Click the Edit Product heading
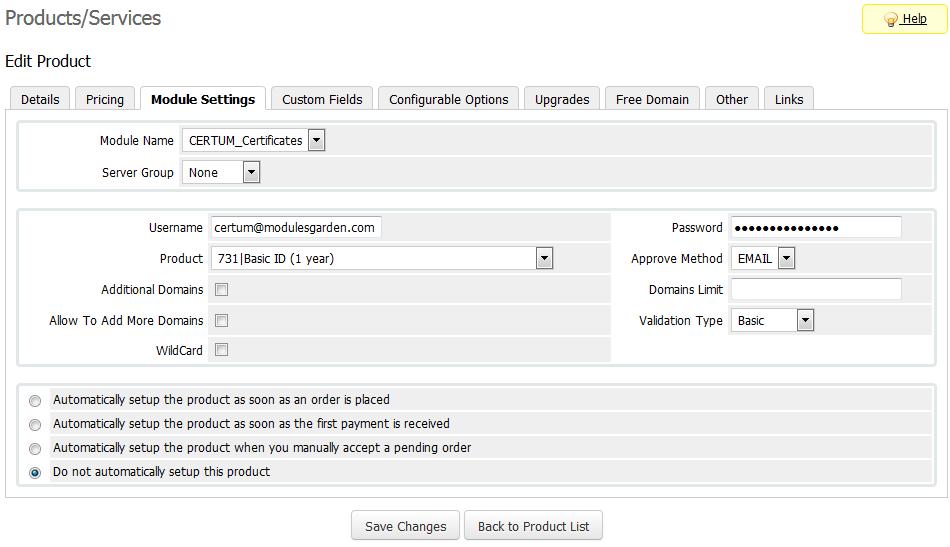950x547 pixels. pyautogui.click(x=48, y=61)
